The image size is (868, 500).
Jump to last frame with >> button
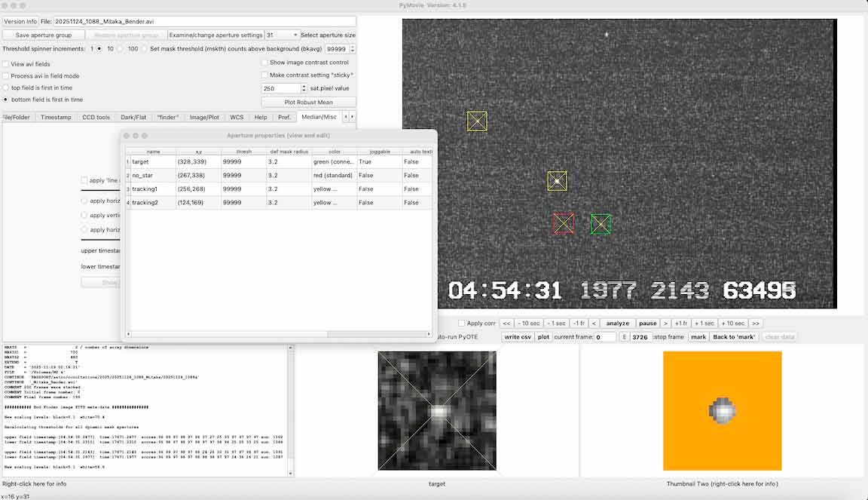tap(756, 324)
